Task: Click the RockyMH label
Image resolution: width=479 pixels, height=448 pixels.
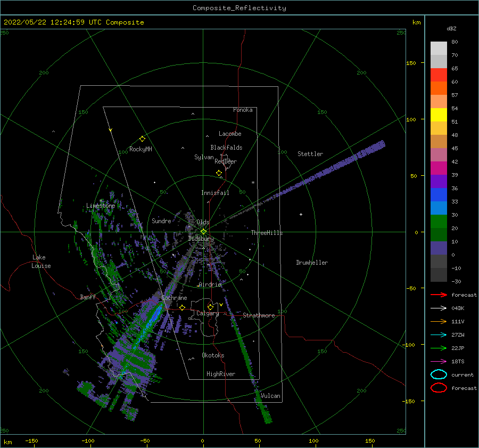Action: tap(141, 149)
